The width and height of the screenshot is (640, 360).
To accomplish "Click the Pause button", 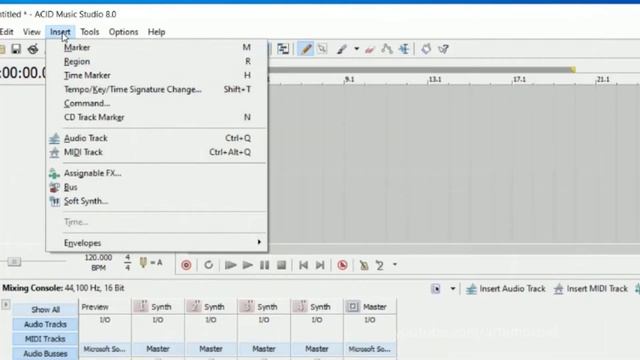I will [x=264, y=265].
